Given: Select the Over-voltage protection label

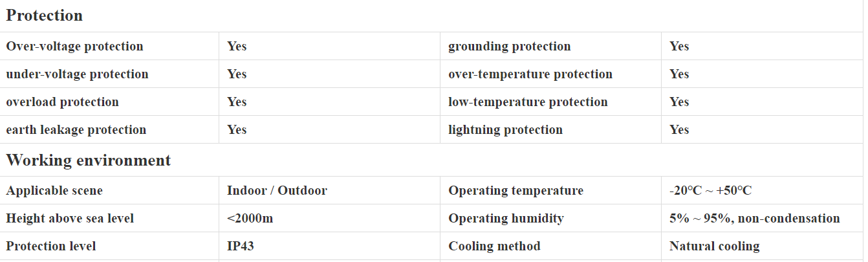Looking at the screenshot, I should [x=74, y=47].
